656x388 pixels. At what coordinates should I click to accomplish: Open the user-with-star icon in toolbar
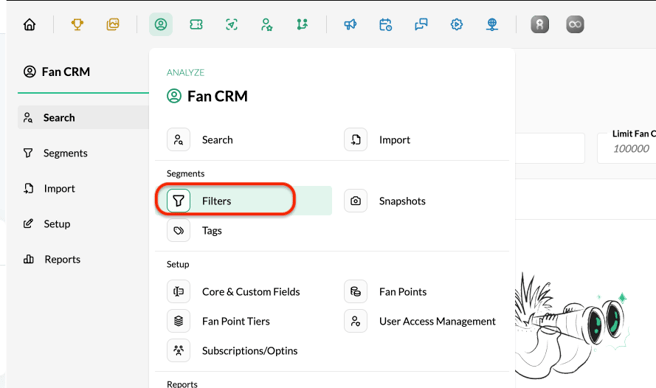click(x=266, y=24)
